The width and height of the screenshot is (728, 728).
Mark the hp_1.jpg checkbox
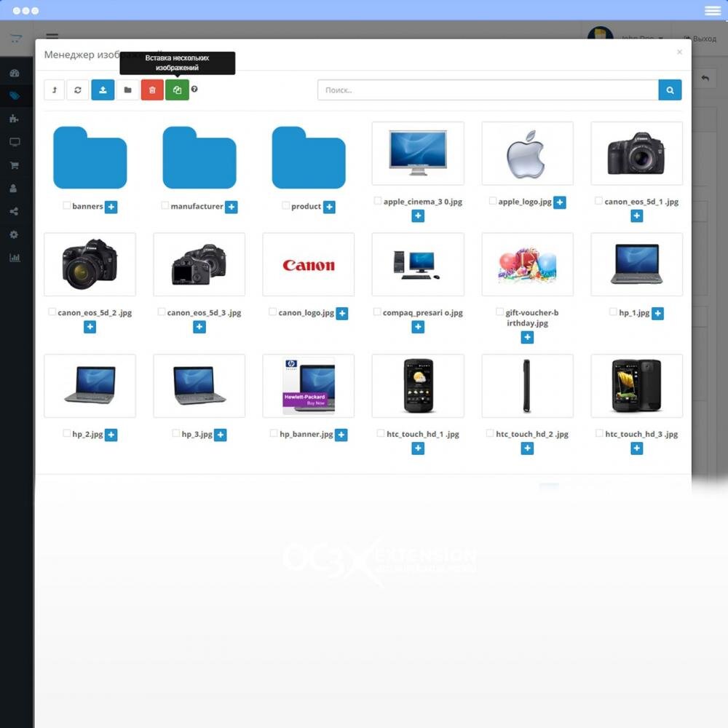(613, 312)
